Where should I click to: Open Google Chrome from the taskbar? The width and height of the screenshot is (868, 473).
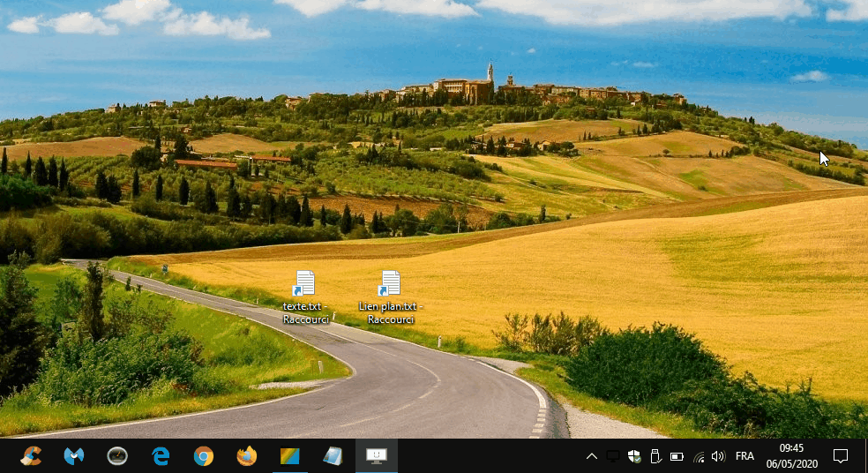(x=204, y=456)
